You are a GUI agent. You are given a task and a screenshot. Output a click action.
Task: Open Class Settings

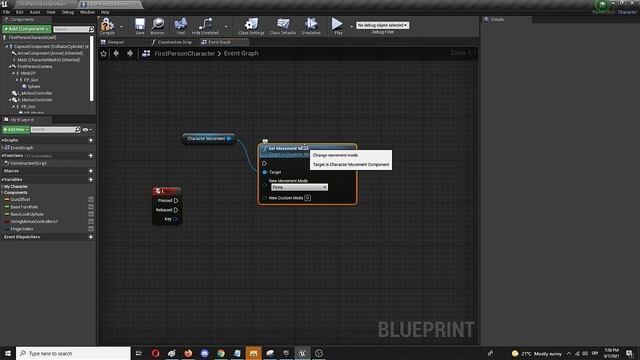click(x=251, y=26)
